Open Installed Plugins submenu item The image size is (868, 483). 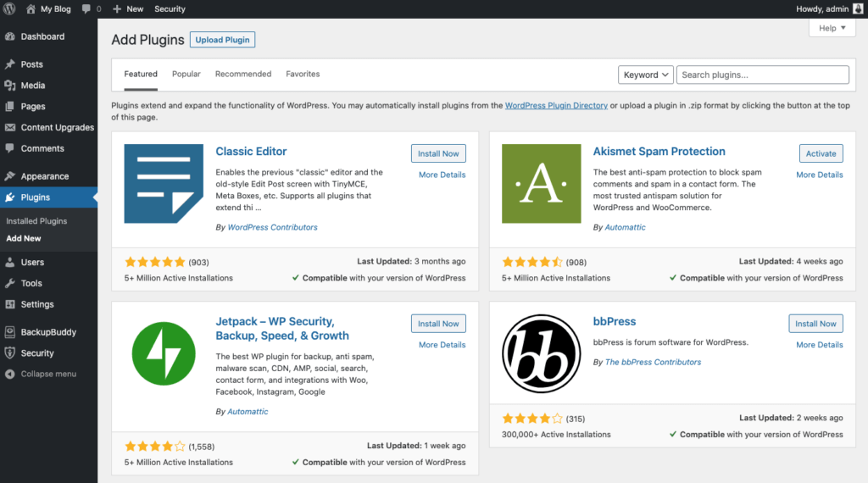pos(36,221)
